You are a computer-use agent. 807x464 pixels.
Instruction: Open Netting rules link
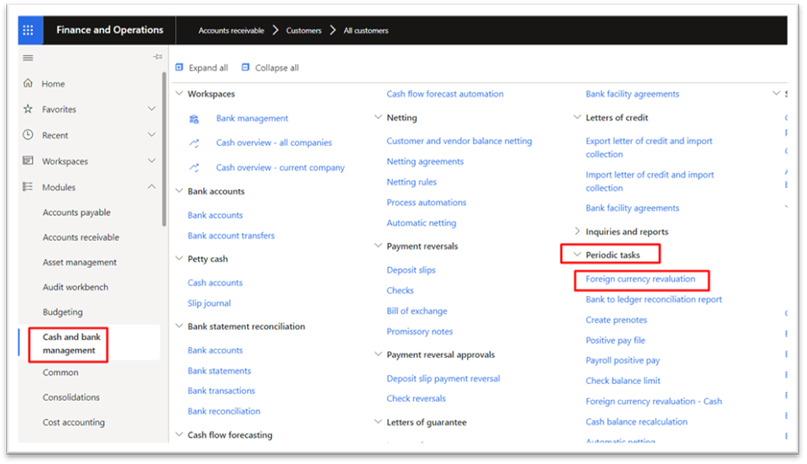411,182
